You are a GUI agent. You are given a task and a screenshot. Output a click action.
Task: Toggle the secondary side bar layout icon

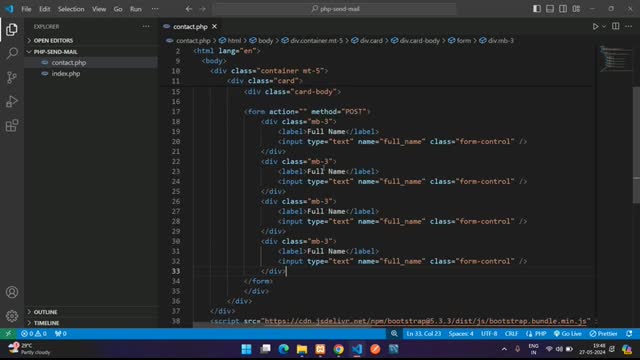563,9
